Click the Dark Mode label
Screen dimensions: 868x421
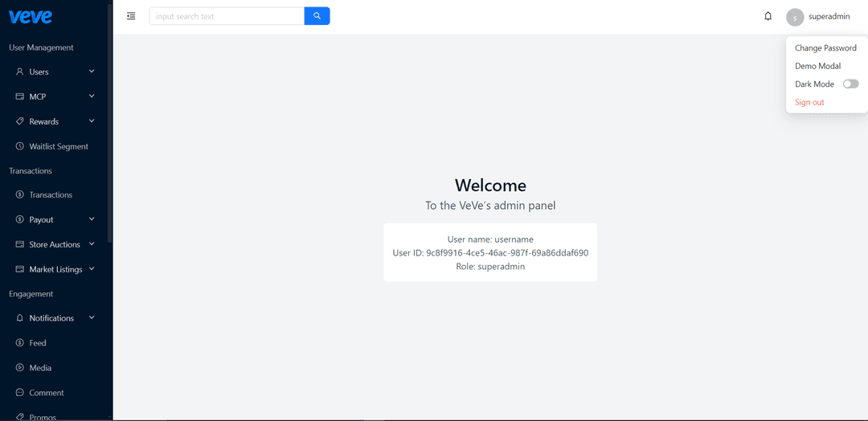point(814,84)
